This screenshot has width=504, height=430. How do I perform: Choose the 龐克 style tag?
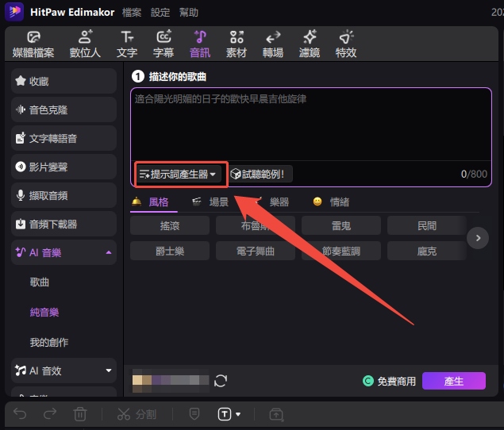427,251
